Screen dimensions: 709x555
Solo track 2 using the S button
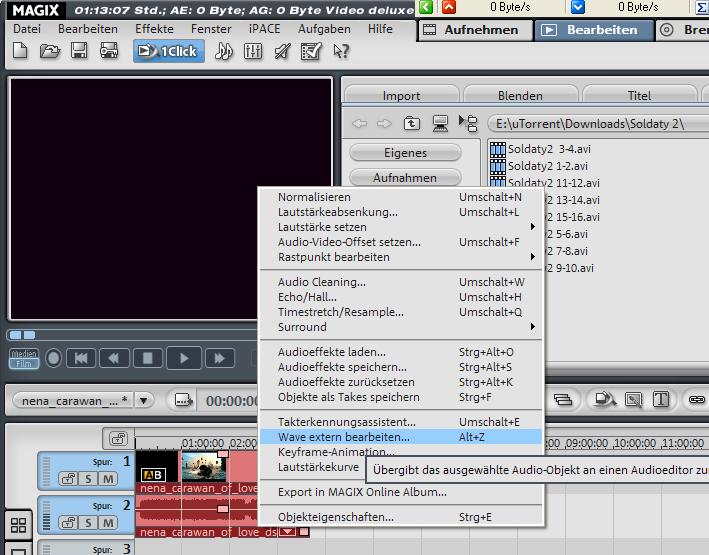87,522
